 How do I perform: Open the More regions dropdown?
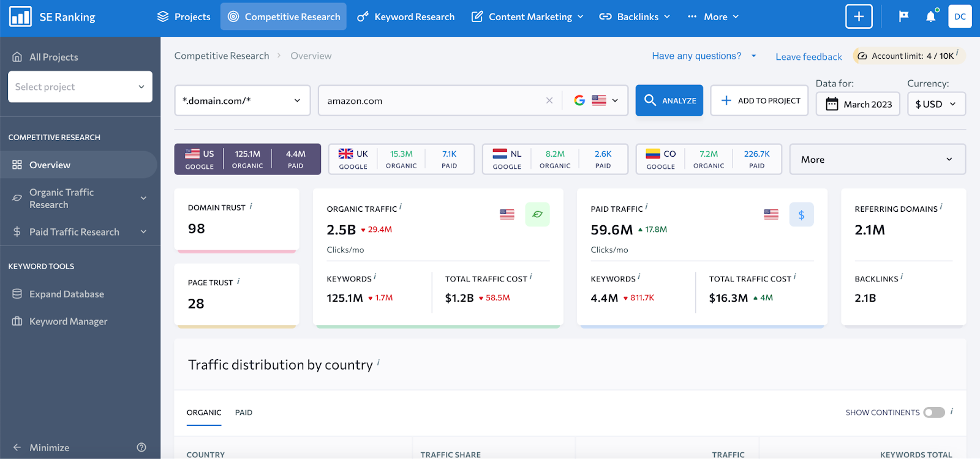pyautogui.click(x=878, y=159)
